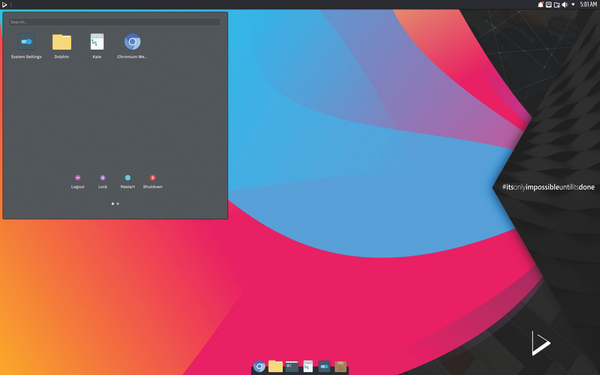Viewport: 600px width, 375px height.
Task: Click the volume speaker tray icon
Action: coord(565,5)
